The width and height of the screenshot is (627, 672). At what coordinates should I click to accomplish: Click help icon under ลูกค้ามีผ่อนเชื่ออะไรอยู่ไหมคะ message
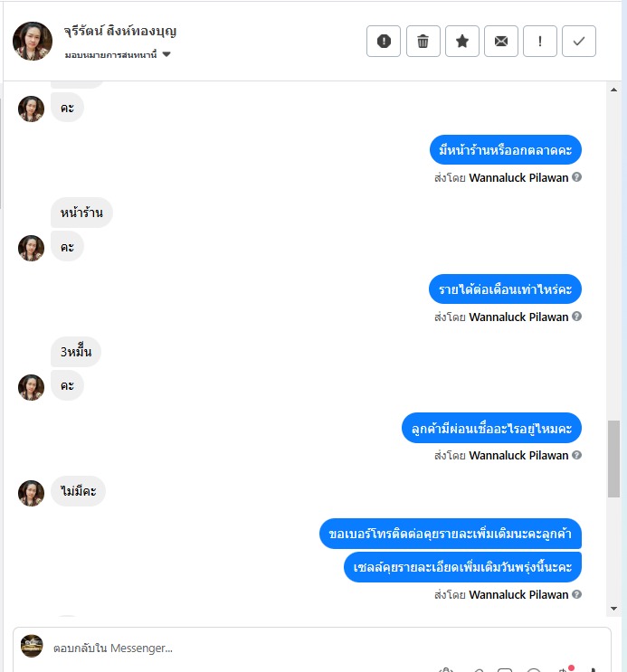click(577, 455)
